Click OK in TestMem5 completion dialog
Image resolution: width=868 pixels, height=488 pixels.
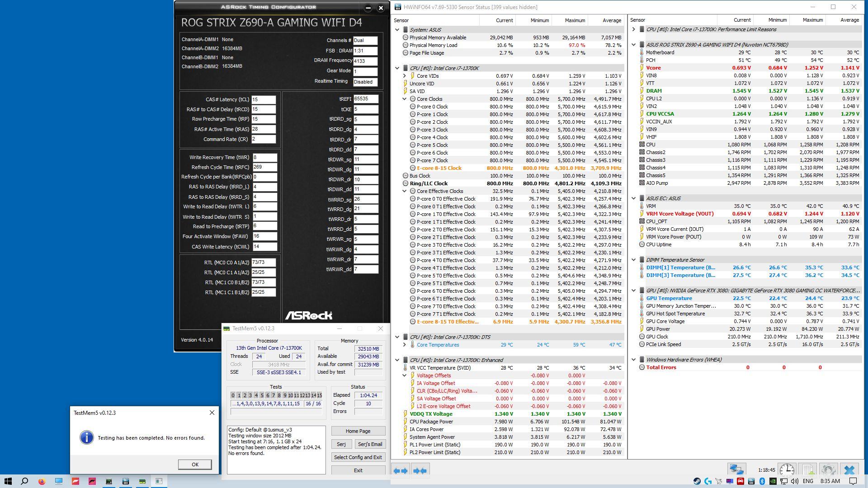tap(195, 465)
